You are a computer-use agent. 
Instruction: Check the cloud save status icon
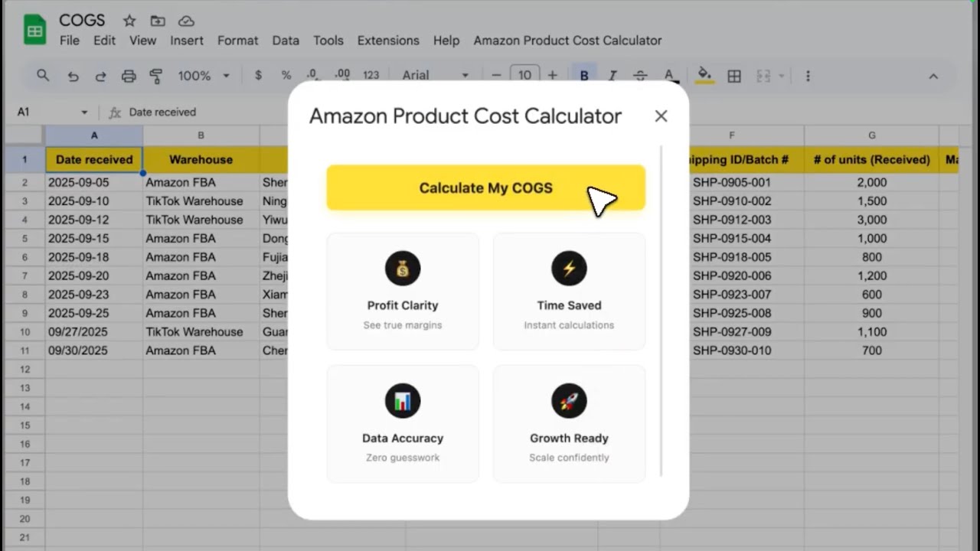pyautogui.click(x=186, y=21)
